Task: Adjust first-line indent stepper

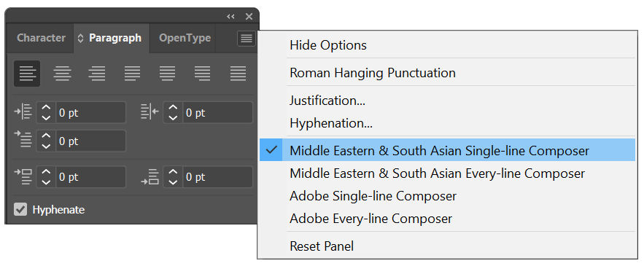Action: tap(46, 141)
